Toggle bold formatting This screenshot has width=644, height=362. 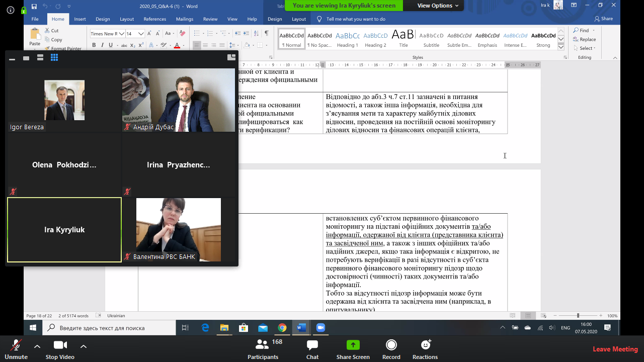pyautogui.click(x=94, y=45)
